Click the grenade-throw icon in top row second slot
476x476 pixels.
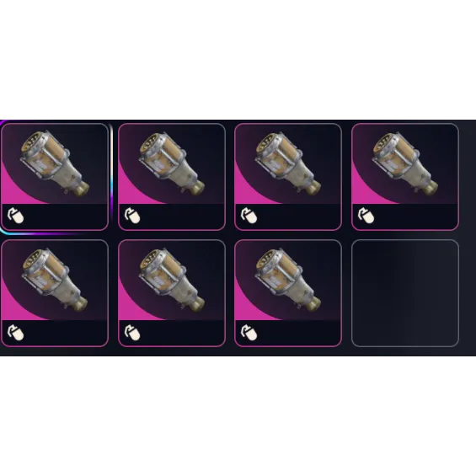coord(132,216)
